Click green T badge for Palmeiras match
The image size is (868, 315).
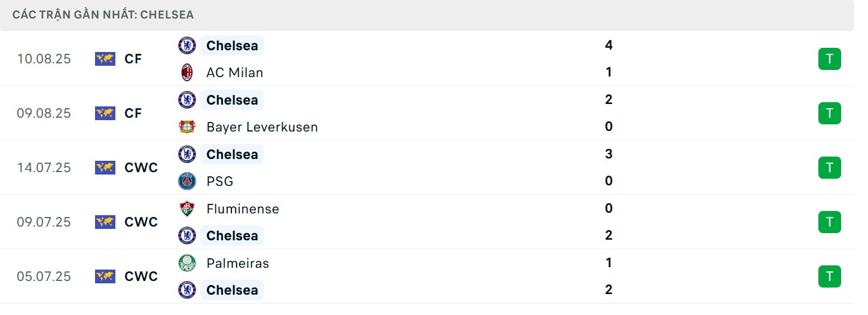click(x=829, y=277)
